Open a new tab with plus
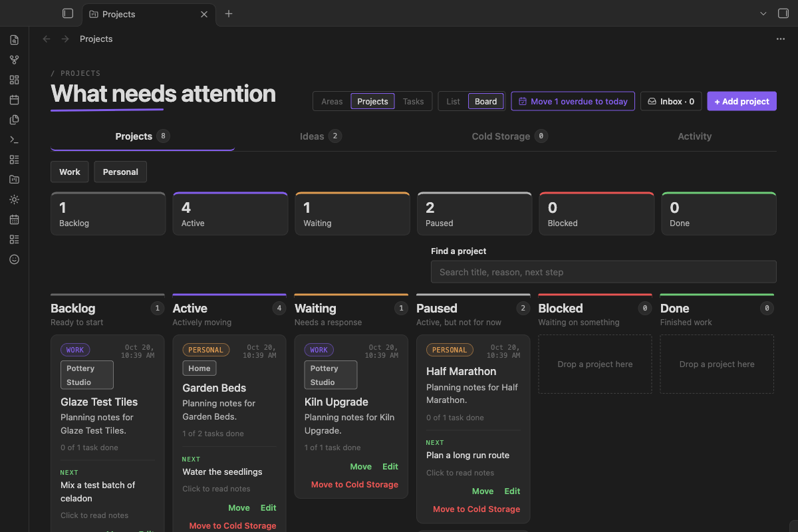 pos(229,13)
